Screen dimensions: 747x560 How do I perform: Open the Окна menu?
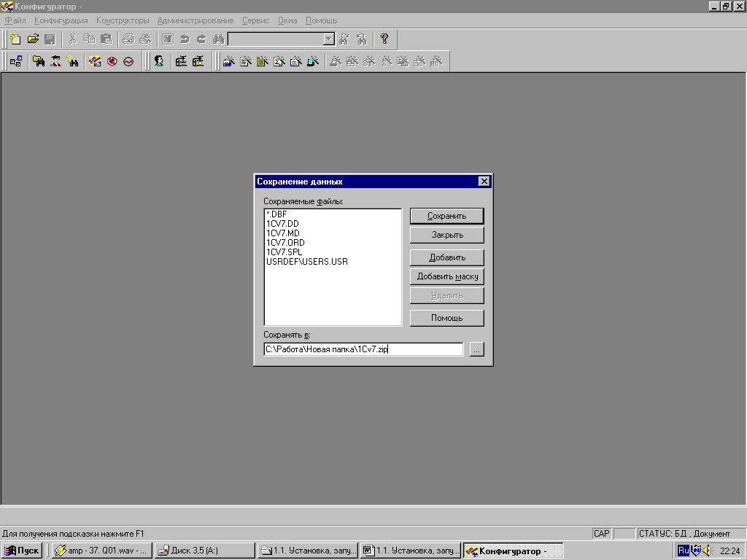[287, 20]
